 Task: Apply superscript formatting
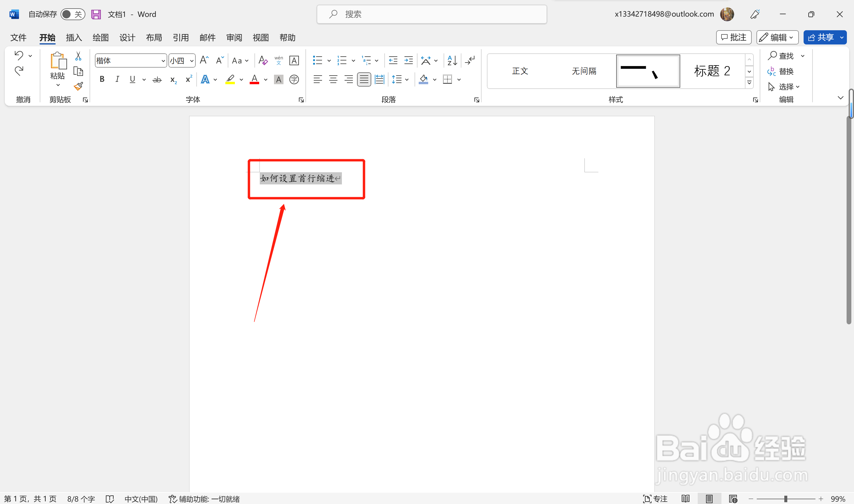pos(189,79)
